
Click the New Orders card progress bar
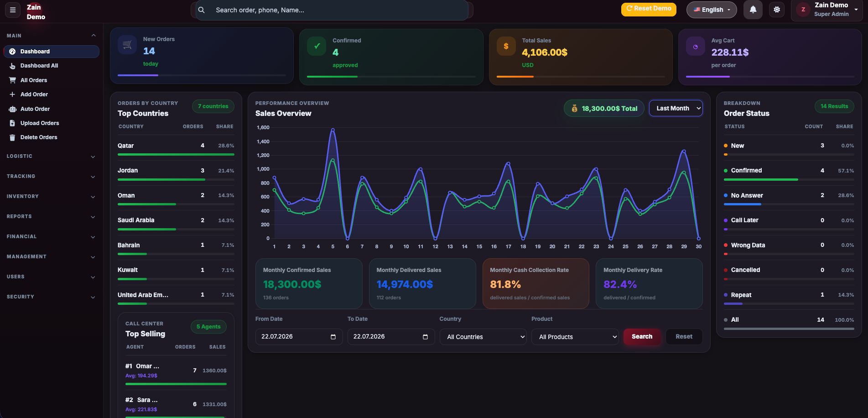(202, 75)
